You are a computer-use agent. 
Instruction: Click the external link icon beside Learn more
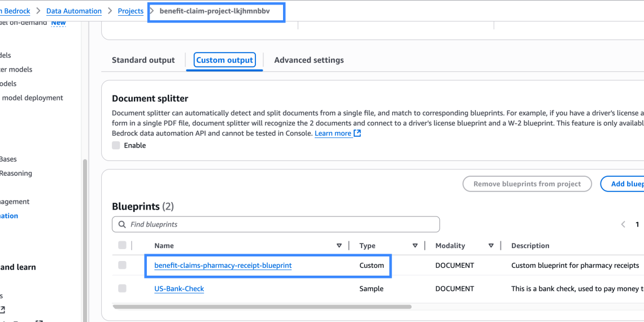pyautogui.click(x=357, y=133)
